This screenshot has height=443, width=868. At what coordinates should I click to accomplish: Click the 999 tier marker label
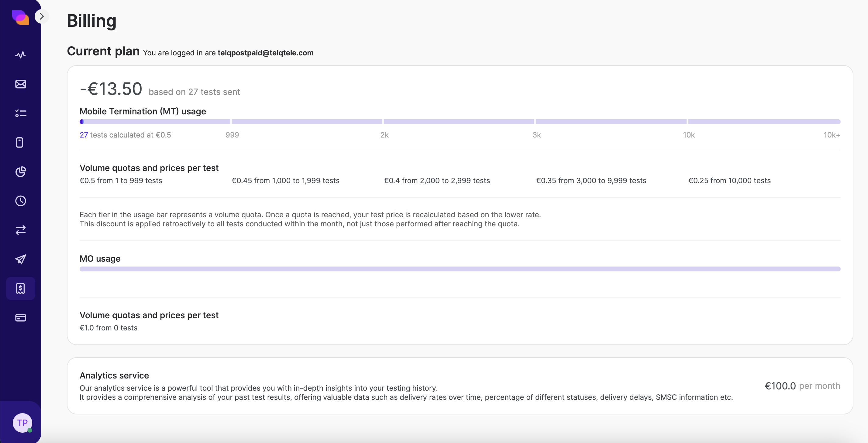click(232, 135)
